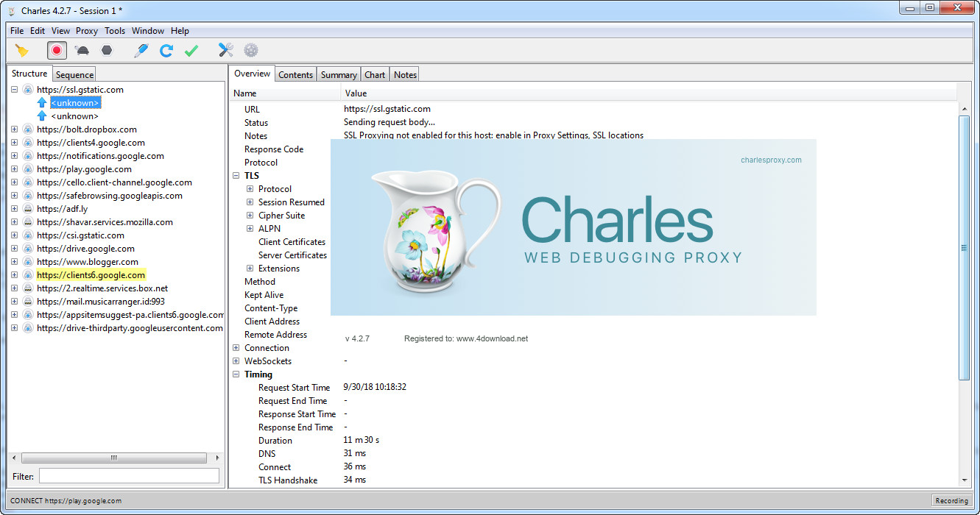Screen dimensions: 980x515
Task: Click the Filter input field
Action: 129,476
